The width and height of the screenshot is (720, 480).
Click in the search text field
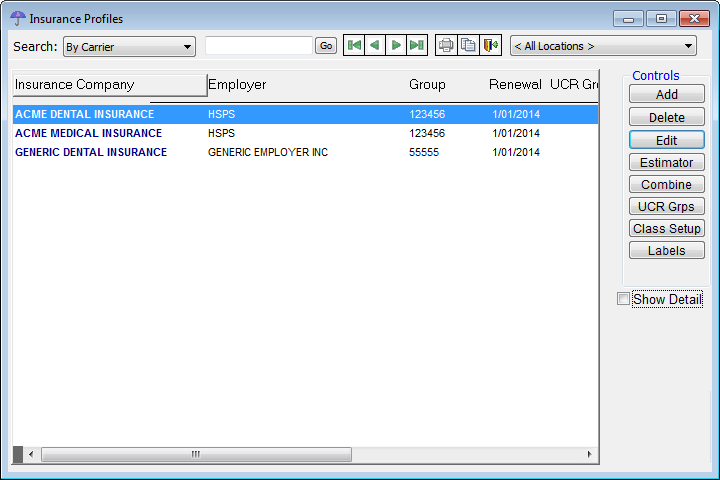pyautogui.click(x=259, y=46)
